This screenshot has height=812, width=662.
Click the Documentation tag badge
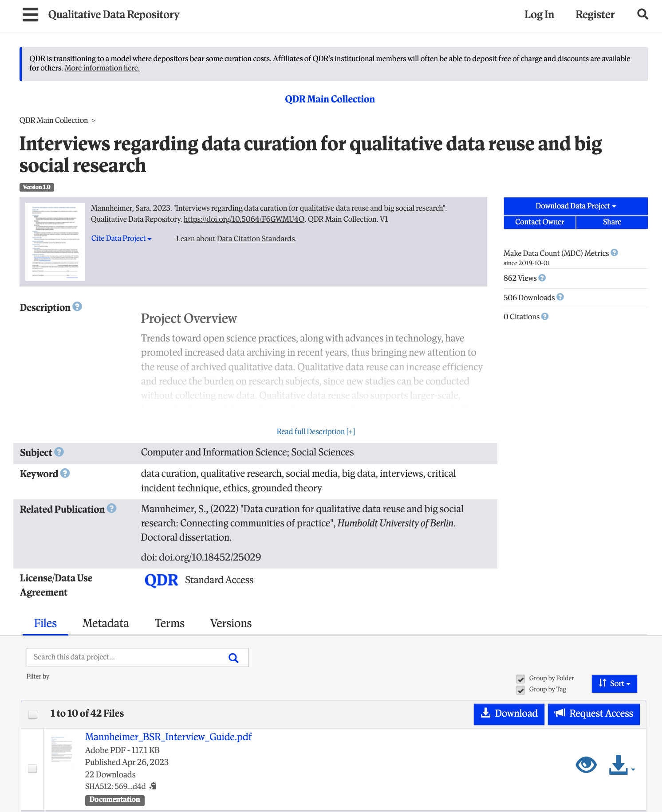[114, 800]
